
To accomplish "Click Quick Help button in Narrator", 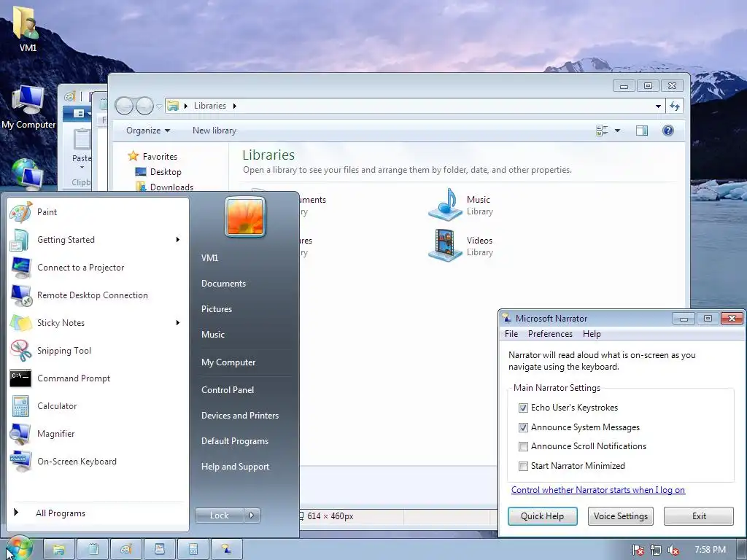I will (542, 516).
